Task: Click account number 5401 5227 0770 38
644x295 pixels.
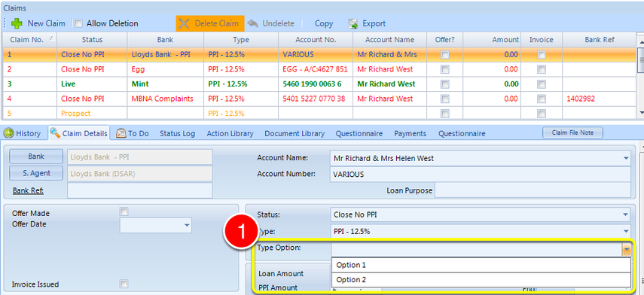Action: [315, 99]
